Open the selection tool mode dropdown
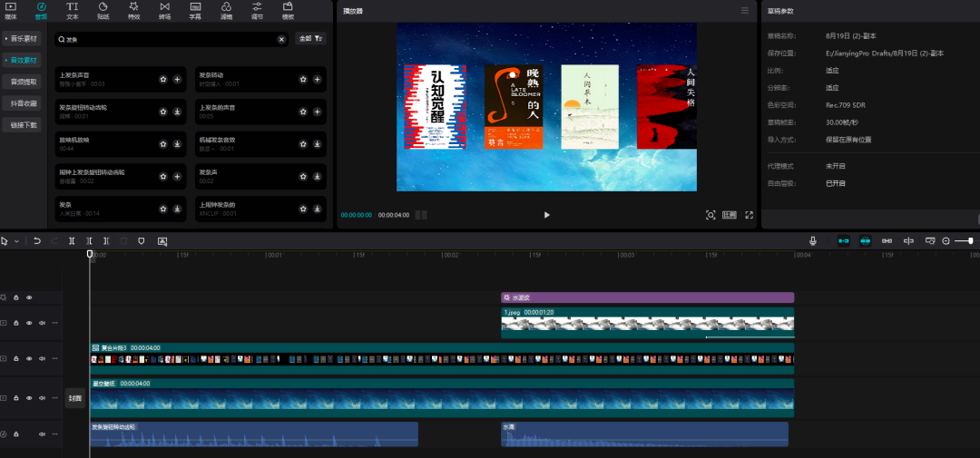 tap(17, 241)
